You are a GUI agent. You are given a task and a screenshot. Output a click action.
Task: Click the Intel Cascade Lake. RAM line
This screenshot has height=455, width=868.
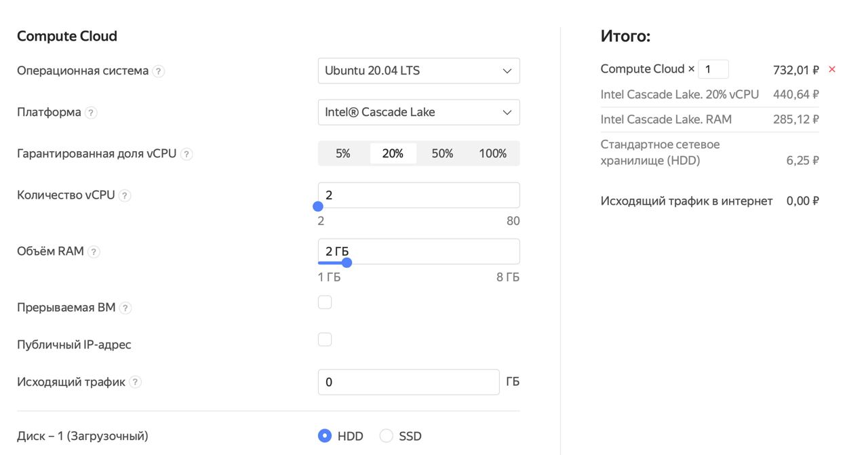[x=666, y=119]
